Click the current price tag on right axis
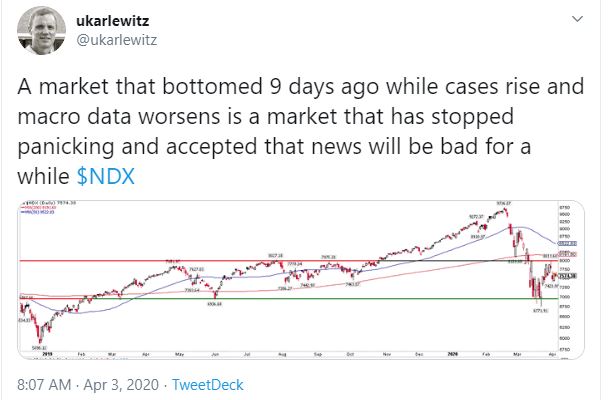Image resolution: width=614 pixels, height=400 pixels. coord(568,277)
